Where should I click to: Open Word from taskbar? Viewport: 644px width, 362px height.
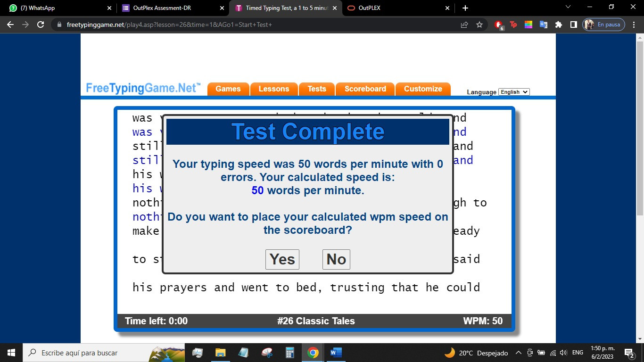pyautogui.click(x=336, y=353)
